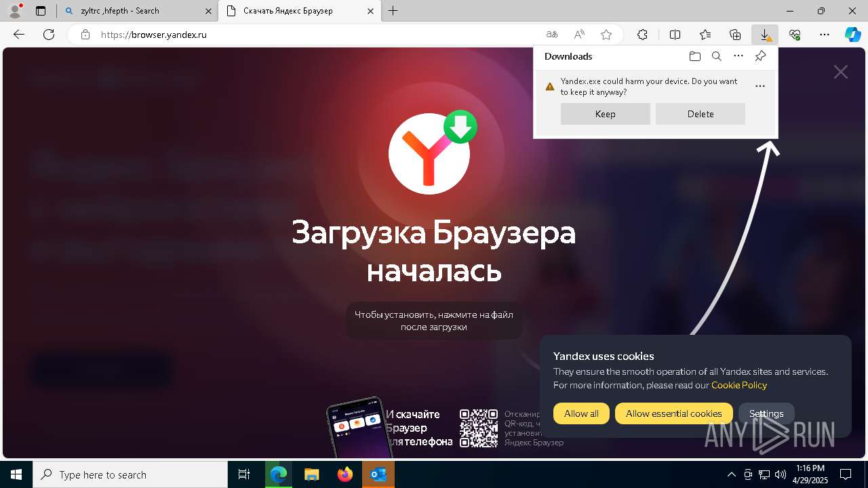The height and width of the screenshot is (488, 868).
Task: Toggle split screen view
Action: [675, 35]
